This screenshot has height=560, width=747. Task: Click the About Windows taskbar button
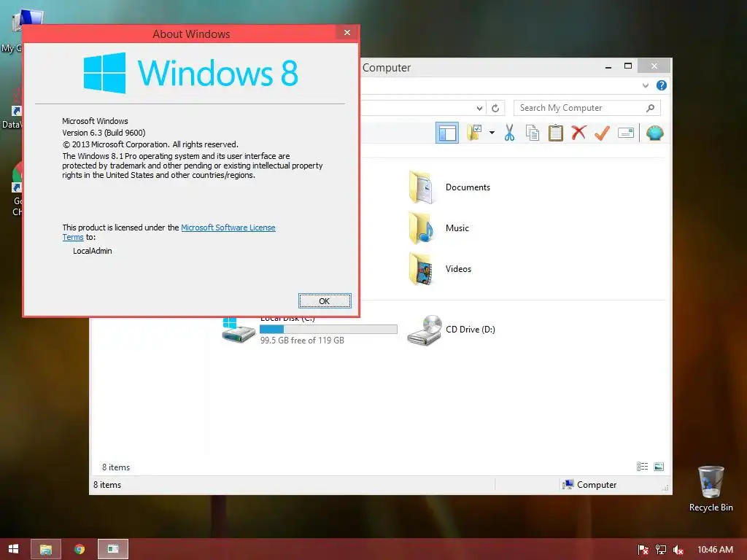[x=113, y=549]
